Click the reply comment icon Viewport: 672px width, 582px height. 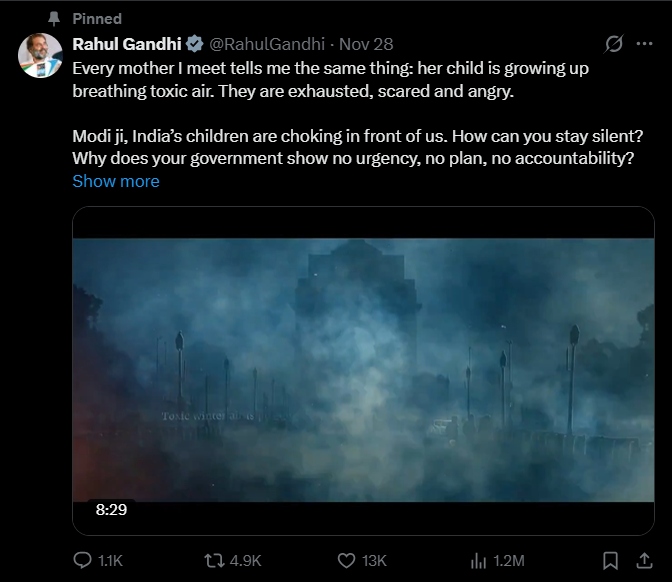84,561
